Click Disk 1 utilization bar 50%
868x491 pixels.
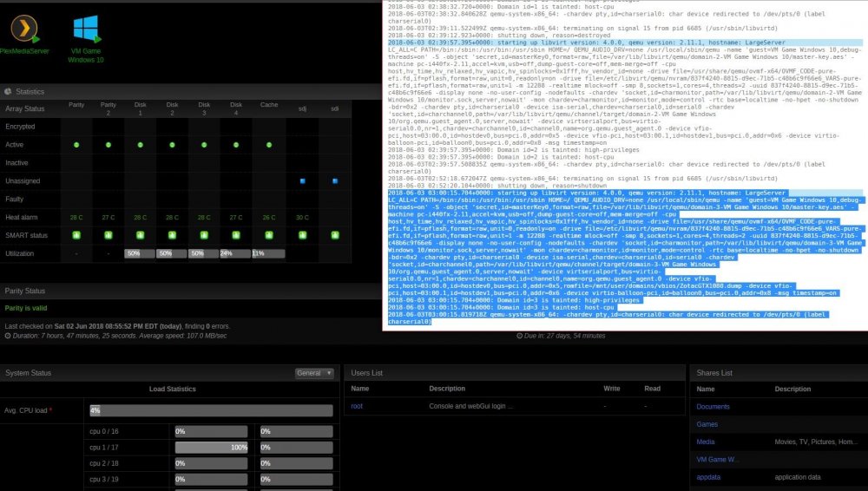pyautogui.click(x=140, y=253)
